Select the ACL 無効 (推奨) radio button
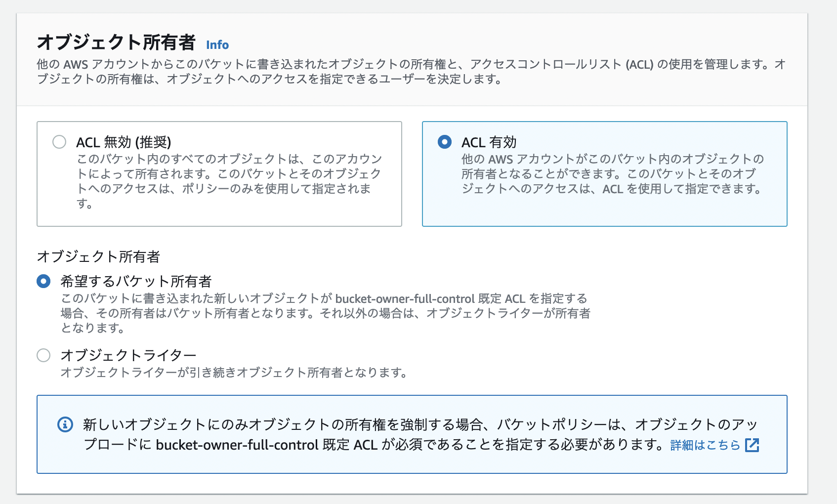This screenshot has width=837, height=504. coord(59,142)
